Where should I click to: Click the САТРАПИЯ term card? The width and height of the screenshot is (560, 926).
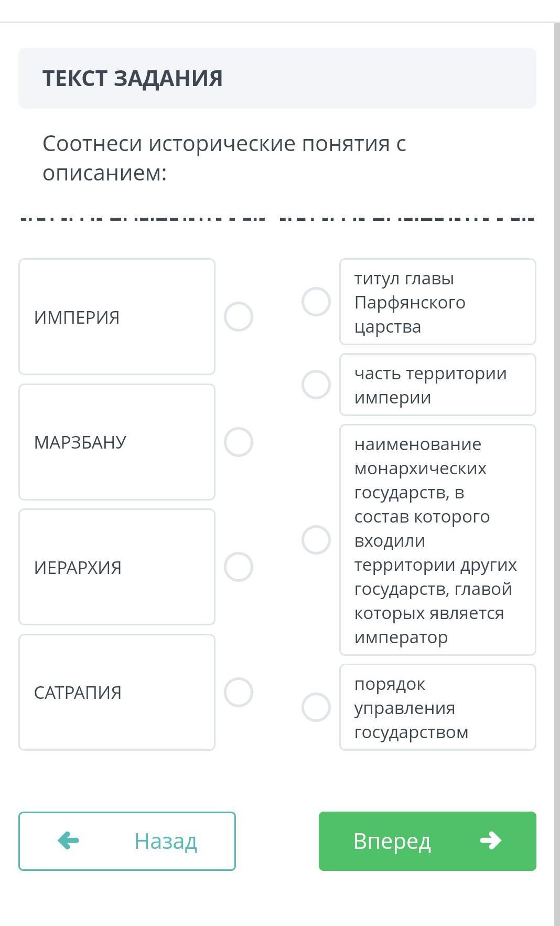tap(117, 692)
